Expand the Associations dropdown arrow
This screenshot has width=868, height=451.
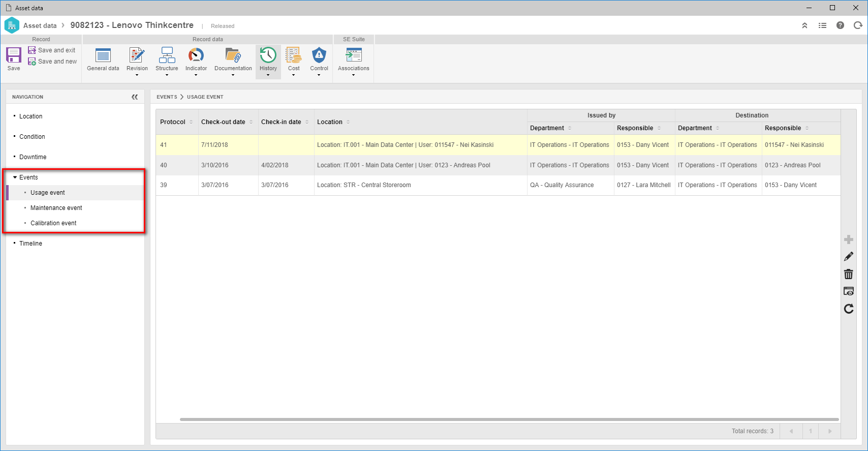(x=353, y=75)
